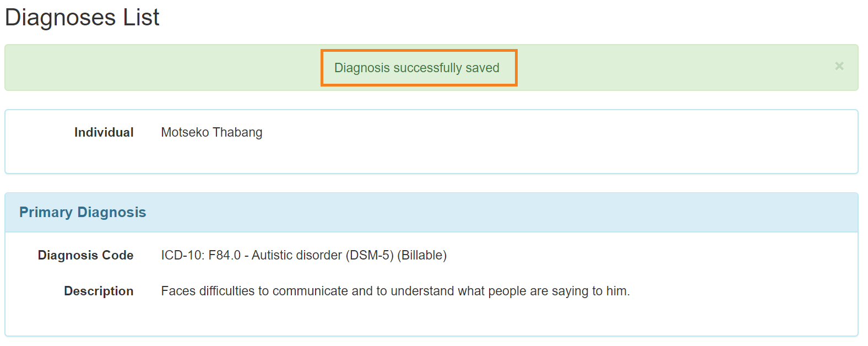Click the "Autistic disorder" diagnosis name
868x346 pixels.
pyautogui.click(x=297, y=255)
